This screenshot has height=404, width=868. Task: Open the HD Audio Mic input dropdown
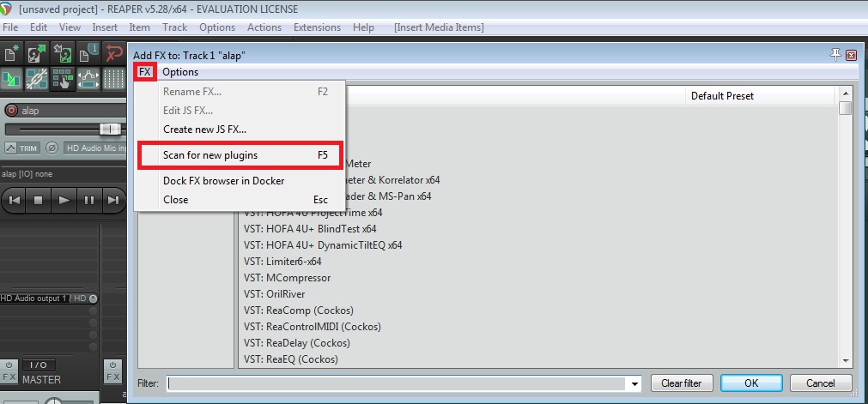95,148
